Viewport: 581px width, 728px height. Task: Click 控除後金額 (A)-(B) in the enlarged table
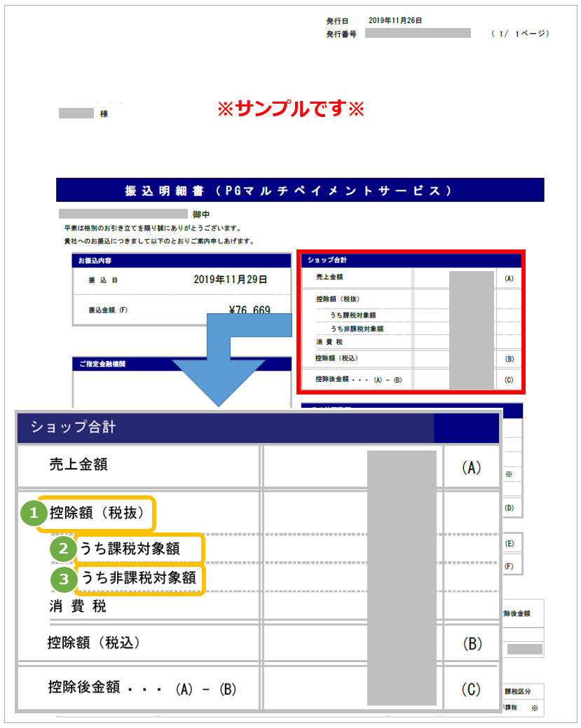point(142,688)
